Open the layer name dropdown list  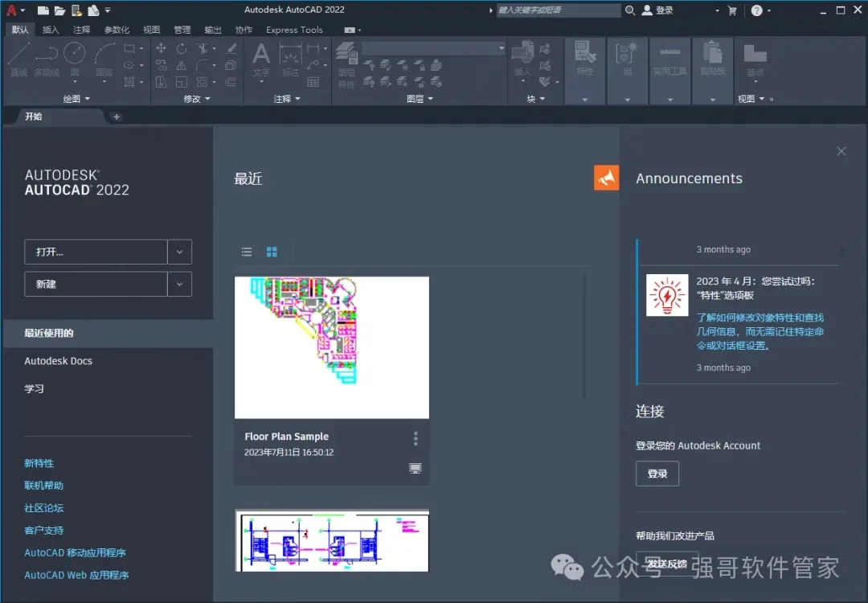(433, 48)
